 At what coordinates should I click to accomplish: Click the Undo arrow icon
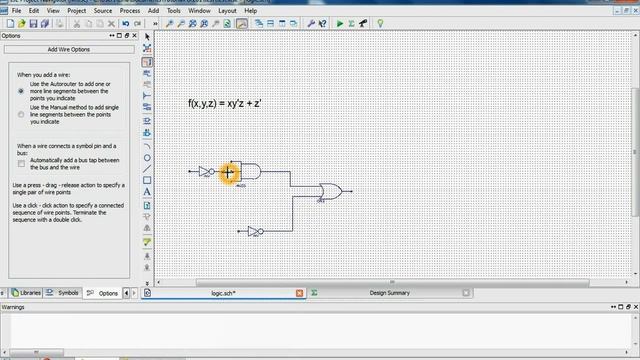pyautogui.click(x=126, y=24)
